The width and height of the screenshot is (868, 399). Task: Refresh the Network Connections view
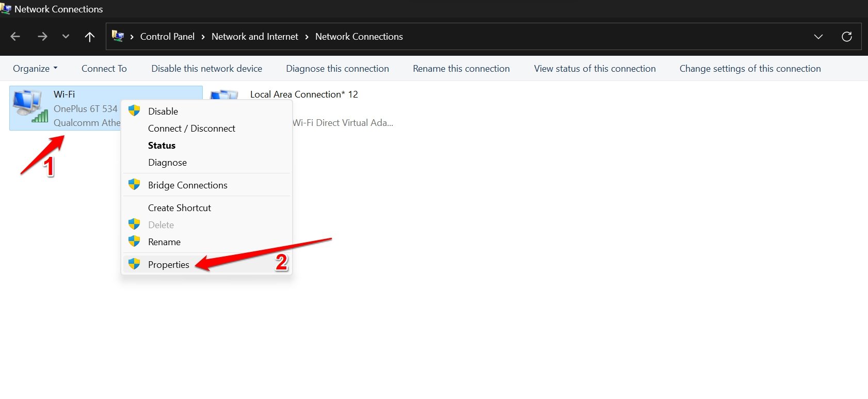click(846, 37)
